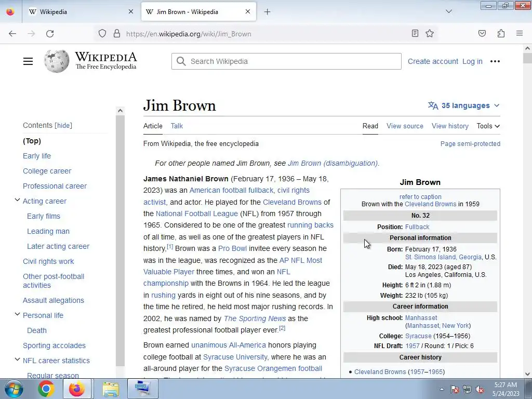Image resolution: width=532 pixels, height=399 pixels.
Task: Open Syracuse college link in infobox
Action: tap(418, 336)
